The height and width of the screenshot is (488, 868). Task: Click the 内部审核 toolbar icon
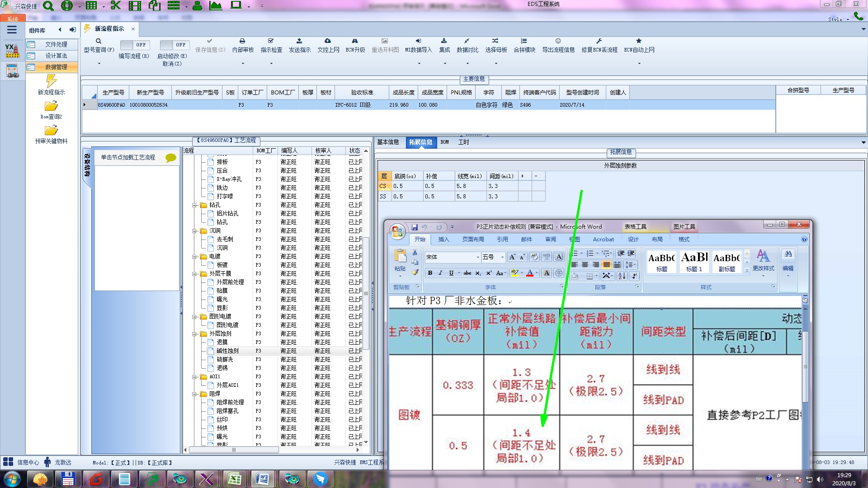pos(242,41)
